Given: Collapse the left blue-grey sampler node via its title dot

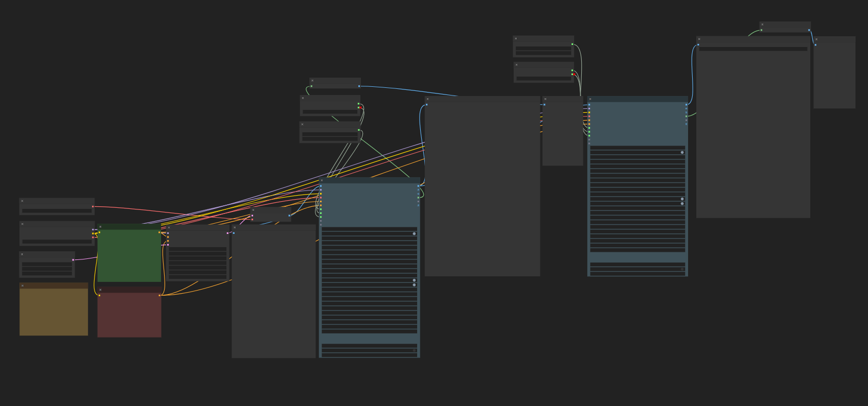Looking at the screenshot, I should 322,180.
